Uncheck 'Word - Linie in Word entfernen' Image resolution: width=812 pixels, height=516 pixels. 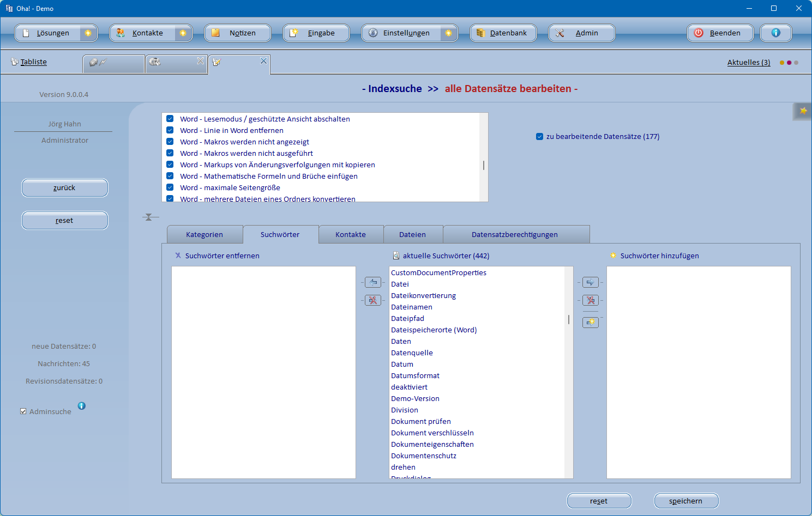click(x=170, y=130)
